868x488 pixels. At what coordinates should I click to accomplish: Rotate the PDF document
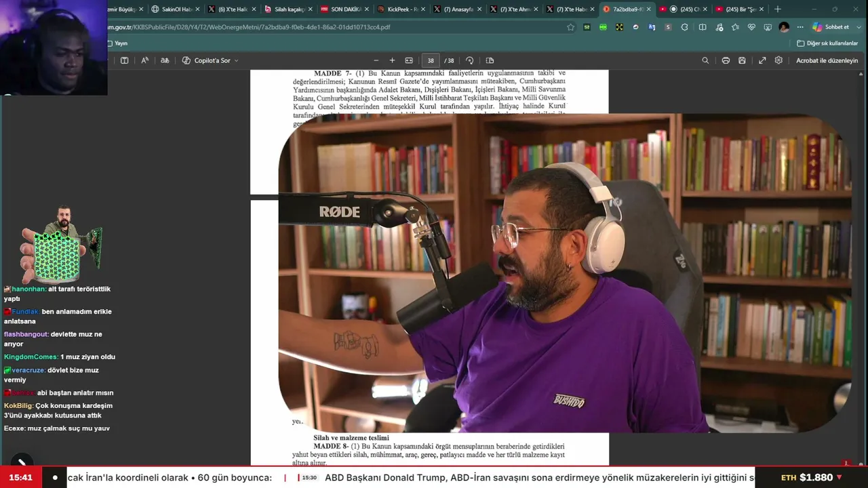pyautogui.click(x=469, y=60)
